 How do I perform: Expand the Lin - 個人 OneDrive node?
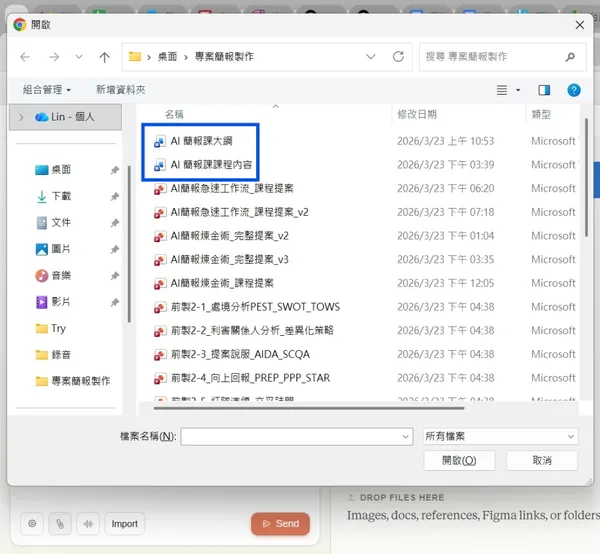click(21, 117)
